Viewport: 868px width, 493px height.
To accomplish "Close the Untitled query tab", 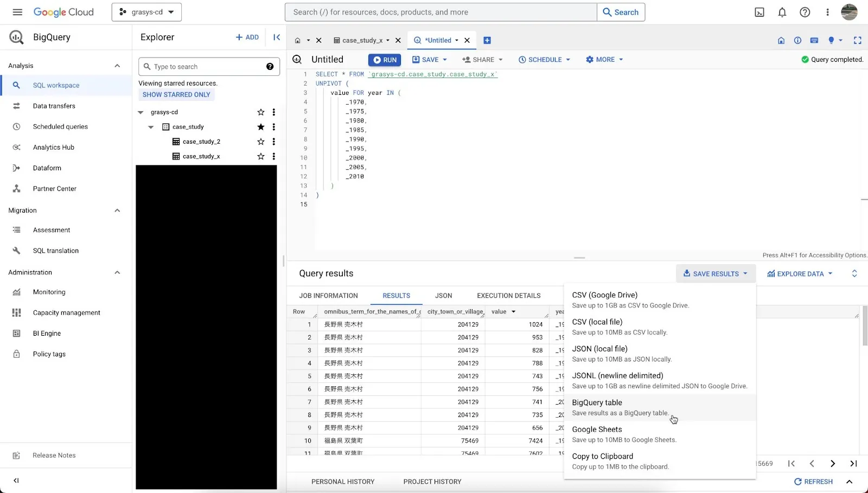I will 467,40.
